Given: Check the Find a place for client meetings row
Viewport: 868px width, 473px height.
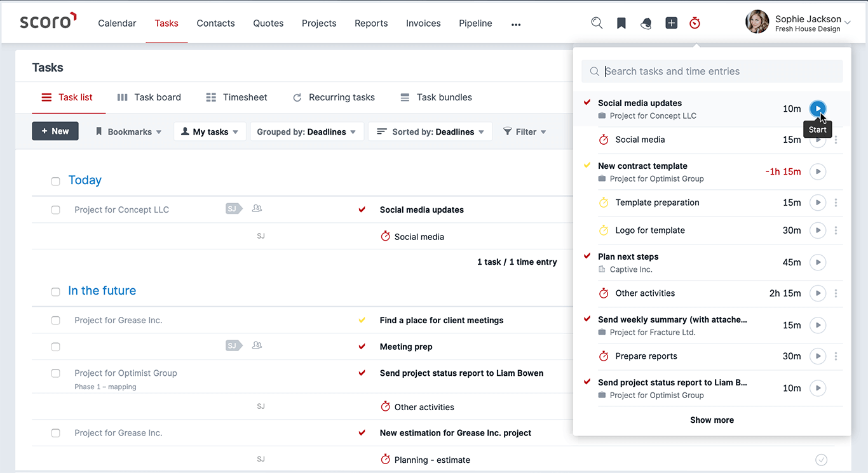Looking at the screenshot, I should click(x=56, y=321).
